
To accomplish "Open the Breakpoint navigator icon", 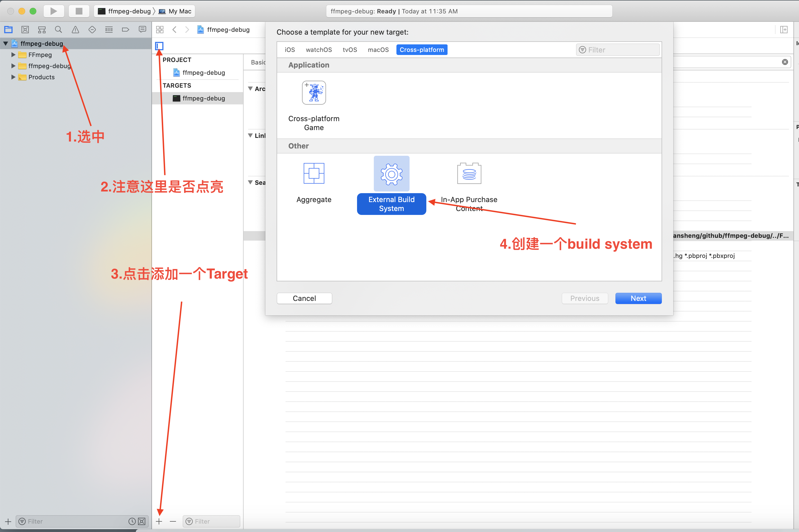I will tap(125, 30).
